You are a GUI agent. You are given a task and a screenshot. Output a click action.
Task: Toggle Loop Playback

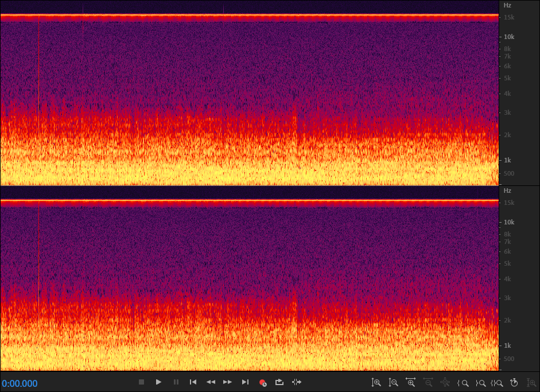tap(279, 382)
